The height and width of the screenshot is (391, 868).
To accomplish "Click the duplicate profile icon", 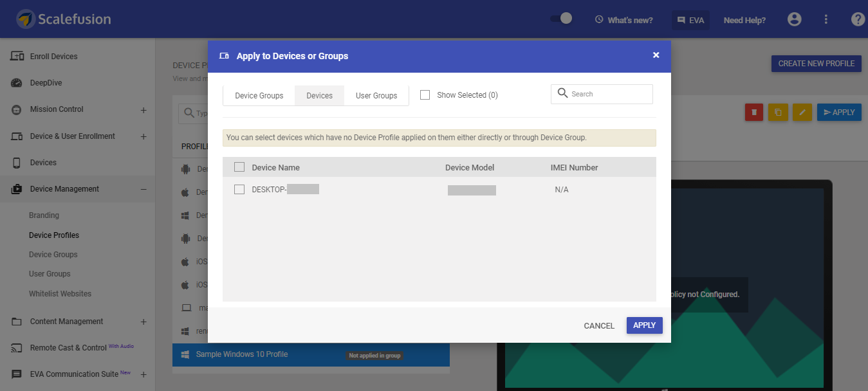I will (x=778, y=112).
